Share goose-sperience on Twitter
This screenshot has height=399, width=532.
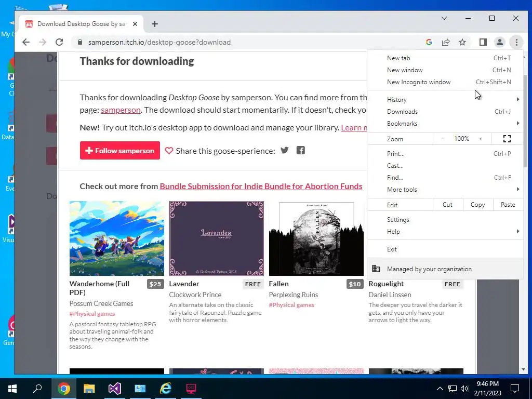coord(284,150)
